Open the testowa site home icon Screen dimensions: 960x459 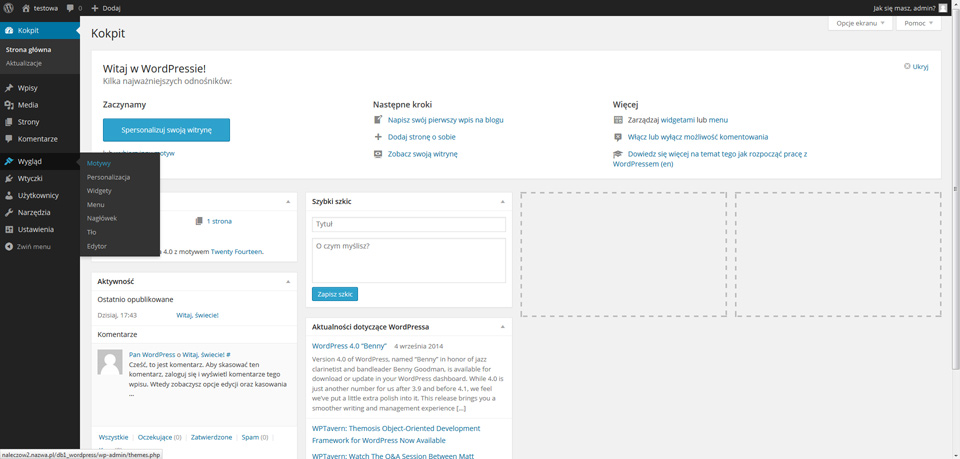26,8
